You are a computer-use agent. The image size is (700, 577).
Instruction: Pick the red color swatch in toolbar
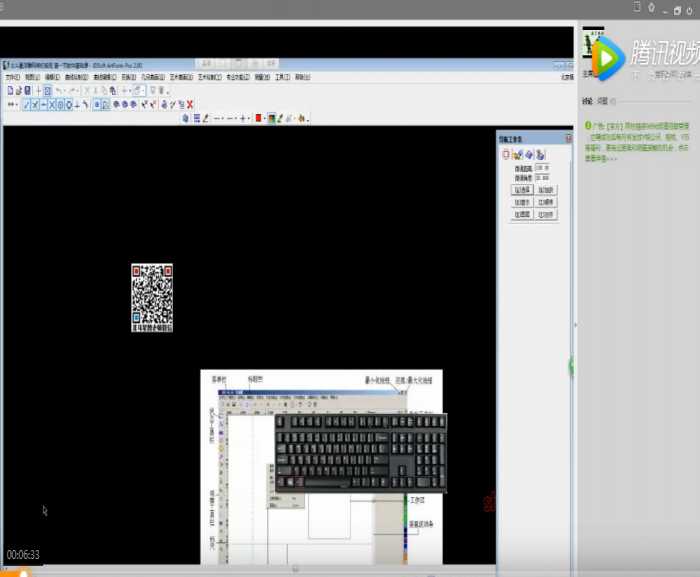point(258,117)
